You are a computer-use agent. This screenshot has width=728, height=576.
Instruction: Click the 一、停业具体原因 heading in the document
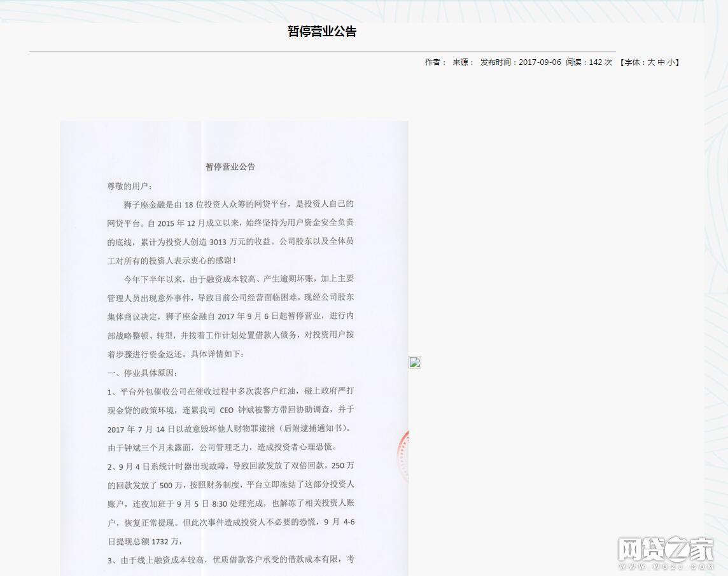(142, 373)
